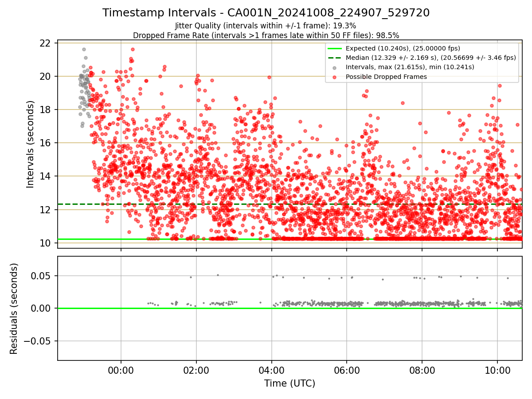Click the '08:00' x-axis tick label
This screenshot has height=399, width=532.
(422, 370)
